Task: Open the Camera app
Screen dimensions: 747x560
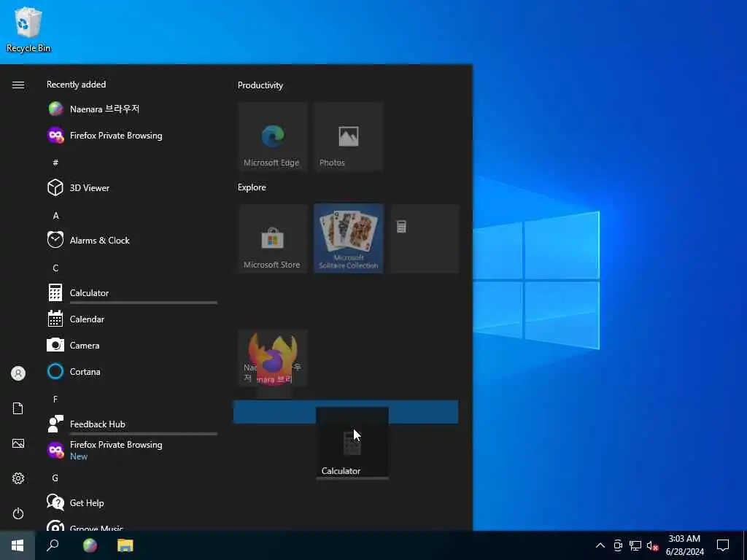Action: tap(131, 345)
